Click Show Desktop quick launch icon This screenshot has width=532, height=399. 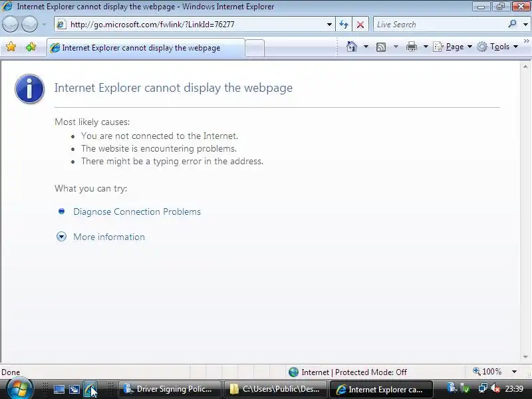pos(59,390)
